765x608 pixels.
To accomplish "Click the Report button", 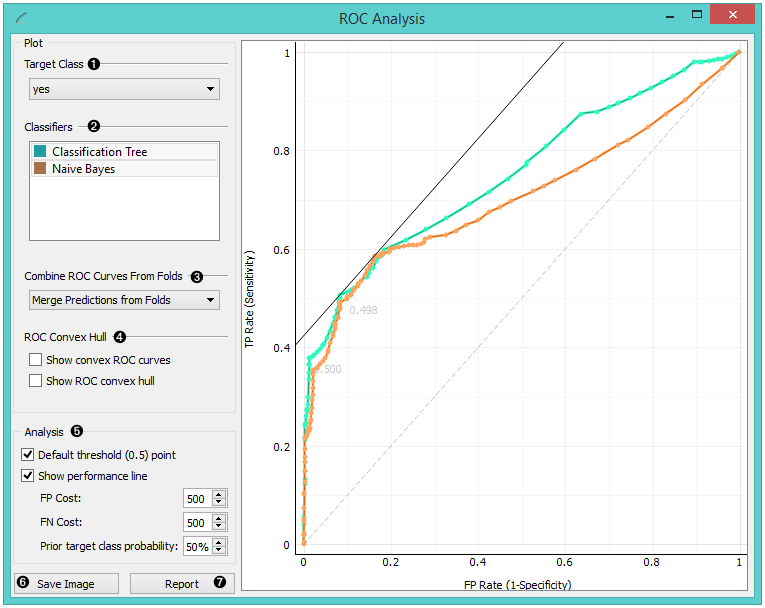I will pyautogui.click(x=182, y=584).
